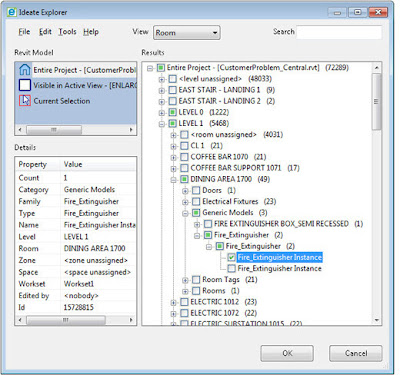Open the File menu

(24, 32)
